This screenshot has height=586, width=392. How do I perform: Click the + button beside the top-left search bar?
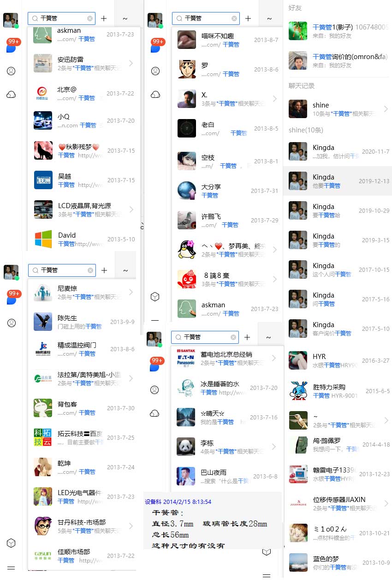pyautogui.click(x=104, y=18)
